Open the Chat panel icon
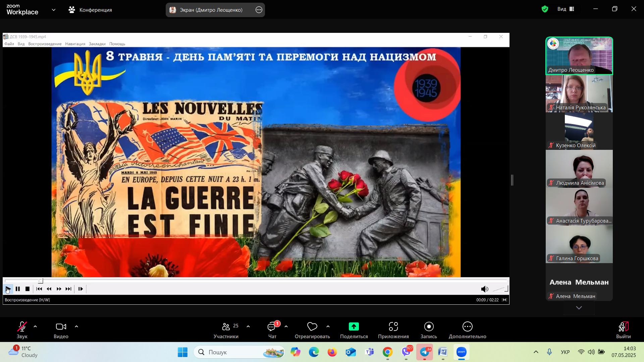 [x=272, y=326]
